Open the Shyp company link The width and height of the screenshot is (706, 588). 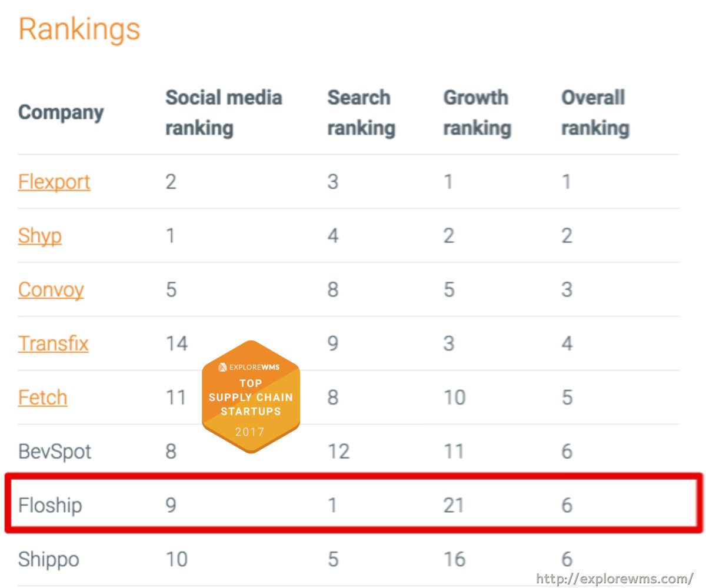click(x=40, y=236)
